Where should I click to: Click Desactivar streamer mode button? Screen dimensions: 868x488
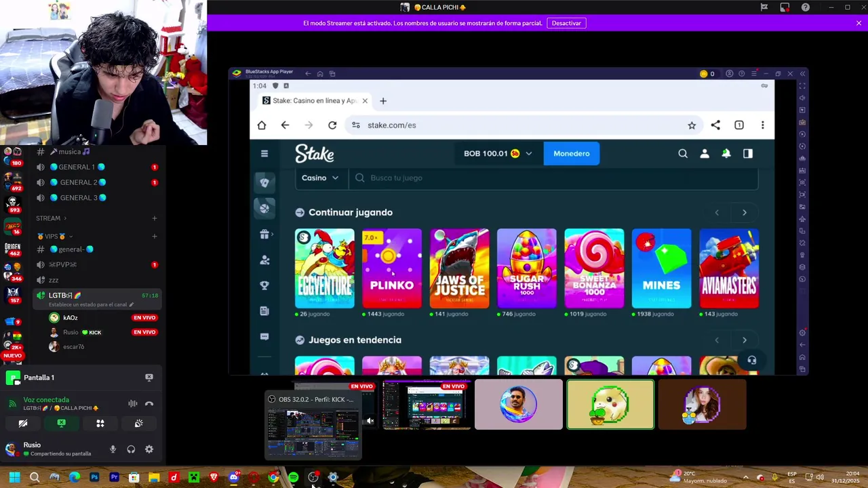[x=566, y=23]
